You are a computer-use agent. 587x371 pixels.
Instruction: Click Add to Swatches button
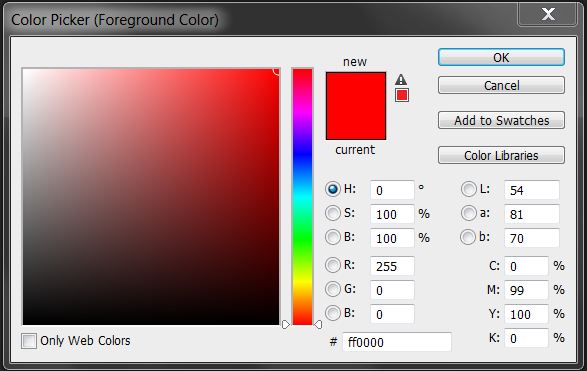click(501, 120)
